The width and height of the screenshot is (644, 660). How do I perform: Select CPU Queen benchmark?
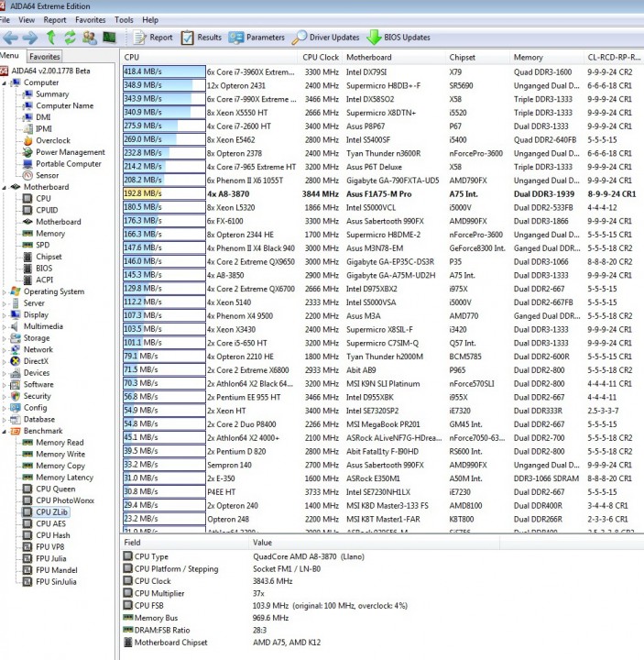[x=56, y=489]
